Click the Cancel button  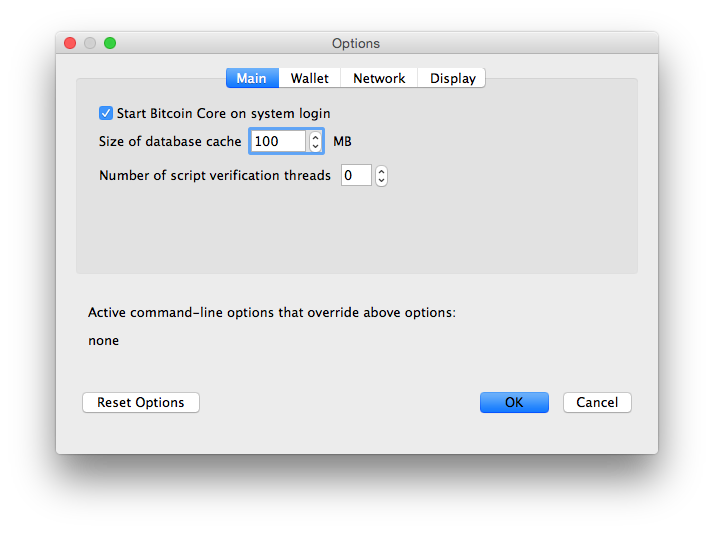pyautogui.click(x=597, y=402)
